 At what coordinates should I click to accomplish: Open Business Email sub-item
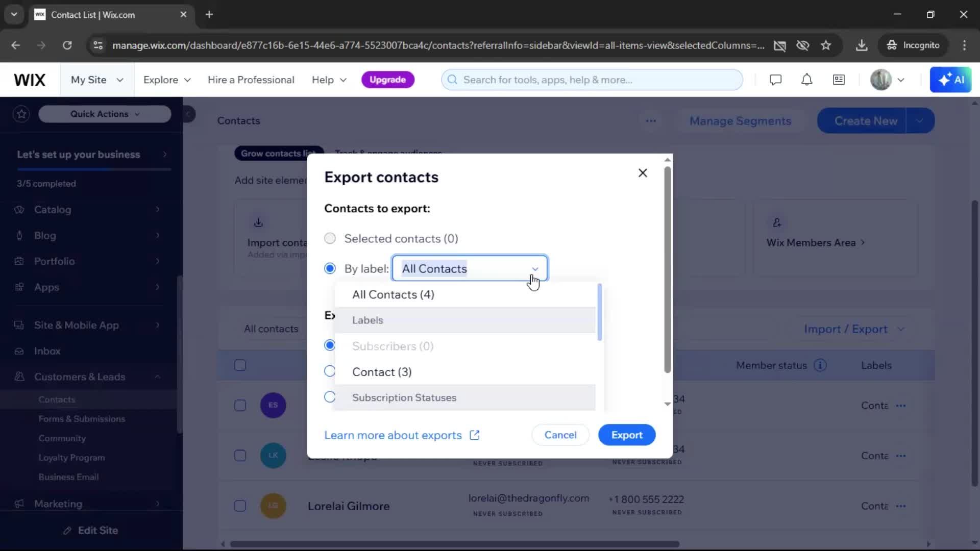click(x=68, y=477)
